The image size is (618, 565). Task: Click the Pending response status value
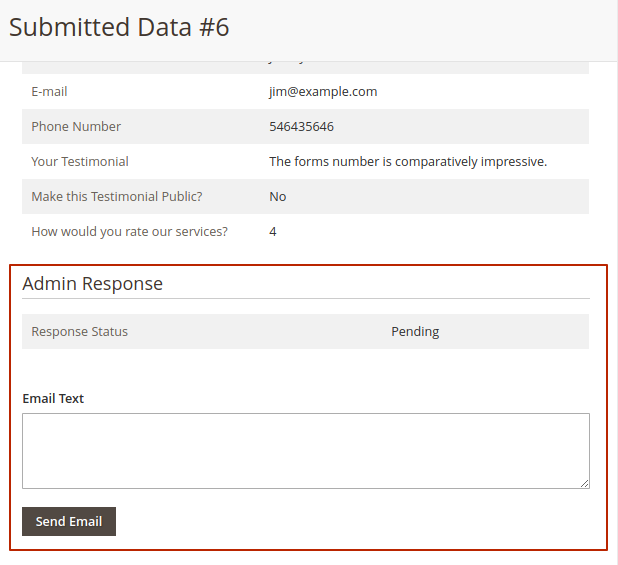click(415, 331)
